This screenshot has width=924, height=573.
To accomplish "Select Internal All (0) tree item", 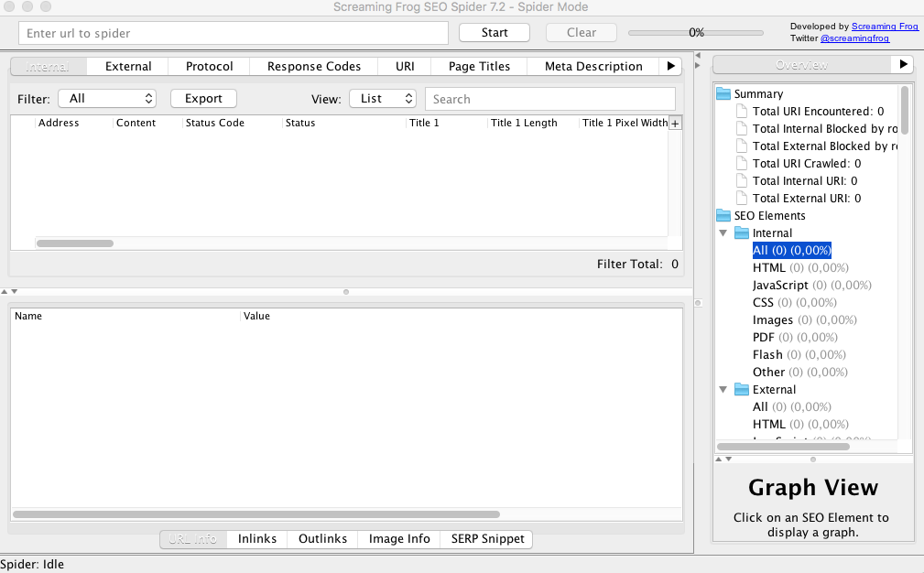I will 791,250.
